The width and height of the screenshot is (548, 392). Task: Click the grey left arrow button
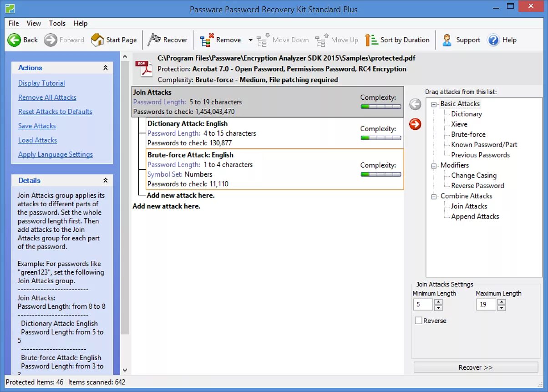pos(415,104)
